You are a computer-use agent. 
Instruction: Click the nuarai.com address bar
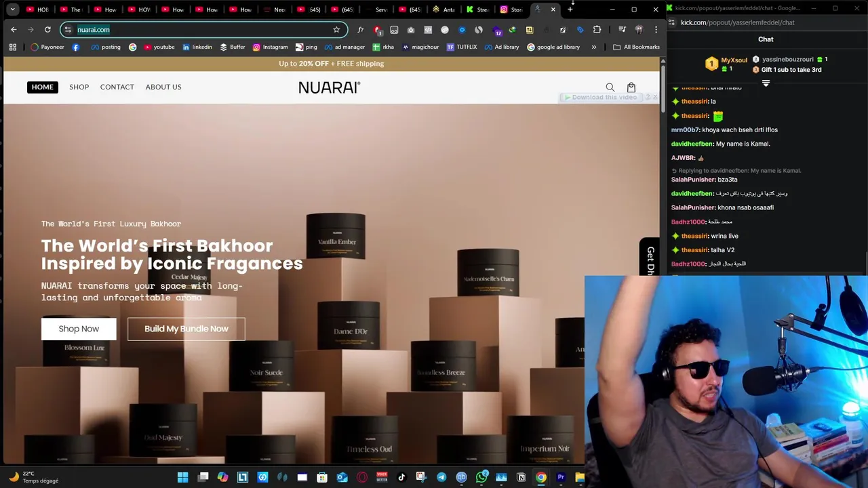click(203, 30)
